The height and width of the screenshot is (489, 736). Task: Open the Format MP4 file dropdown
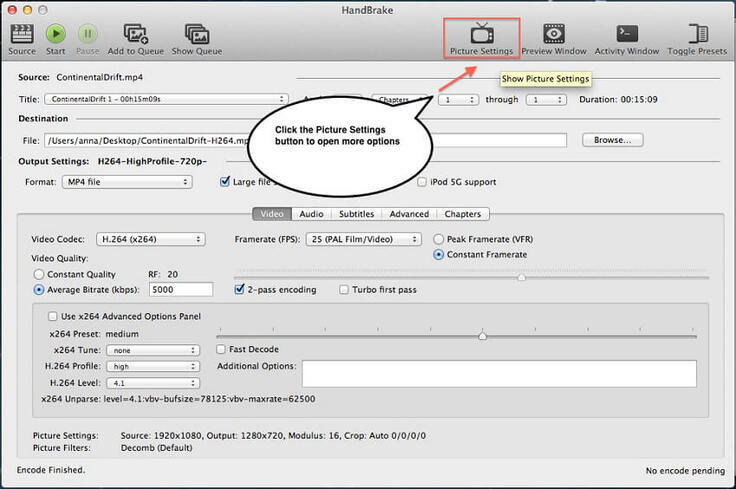[127, 182]
